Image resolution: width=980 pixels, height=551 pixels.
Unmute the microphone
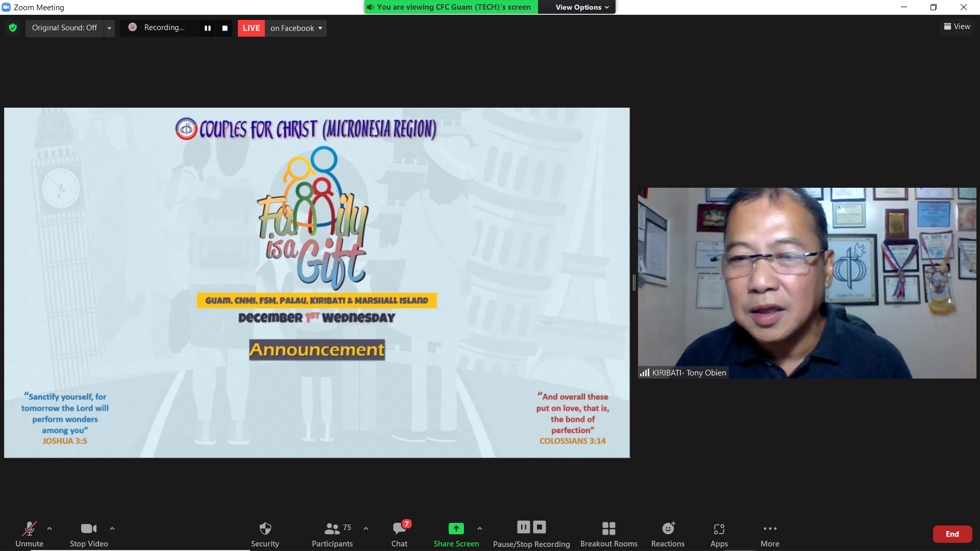[29, 534]
